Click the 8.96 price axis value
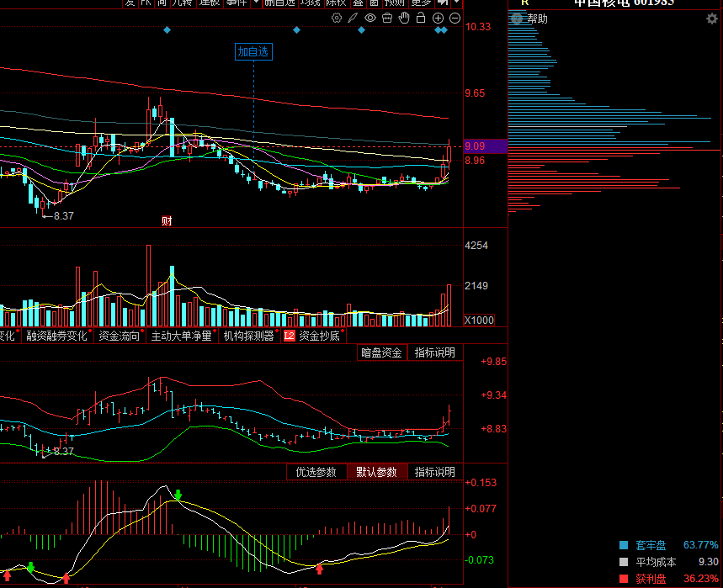The width and height of the screenshot is (723, 588). pyautogui.click(x=475, y=161)
